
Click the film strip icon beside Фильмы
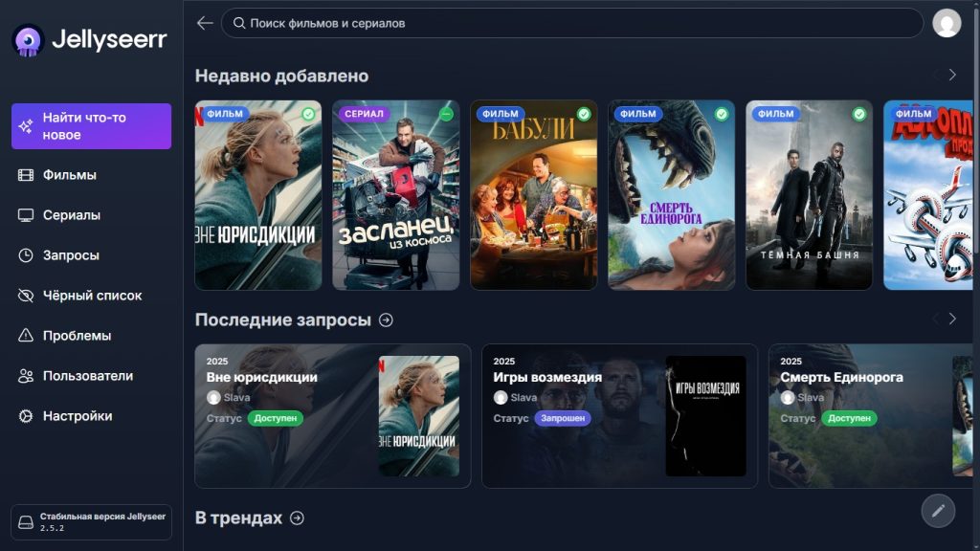tap(26, 175)
